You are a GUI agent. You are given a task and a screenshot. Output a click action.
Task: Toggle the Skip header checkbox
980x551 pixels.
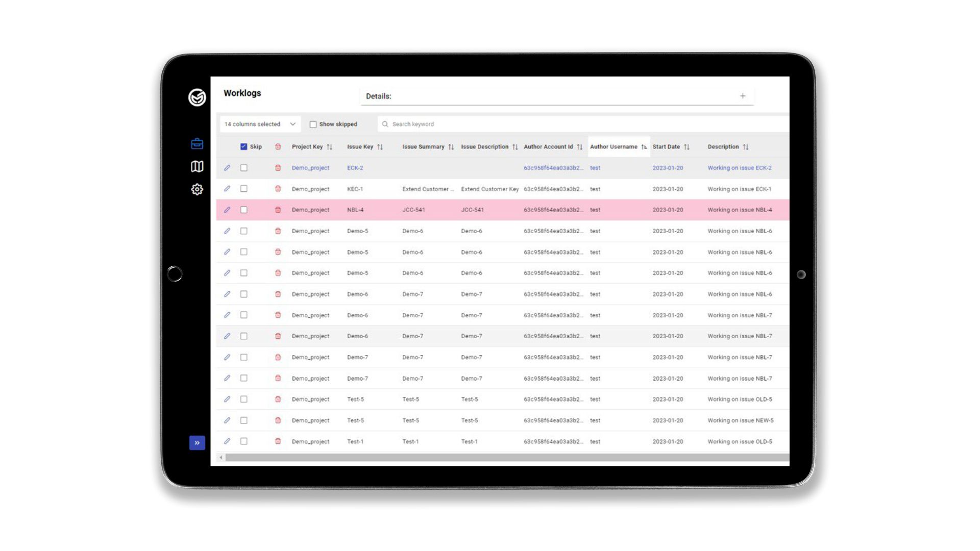point(244,147)
